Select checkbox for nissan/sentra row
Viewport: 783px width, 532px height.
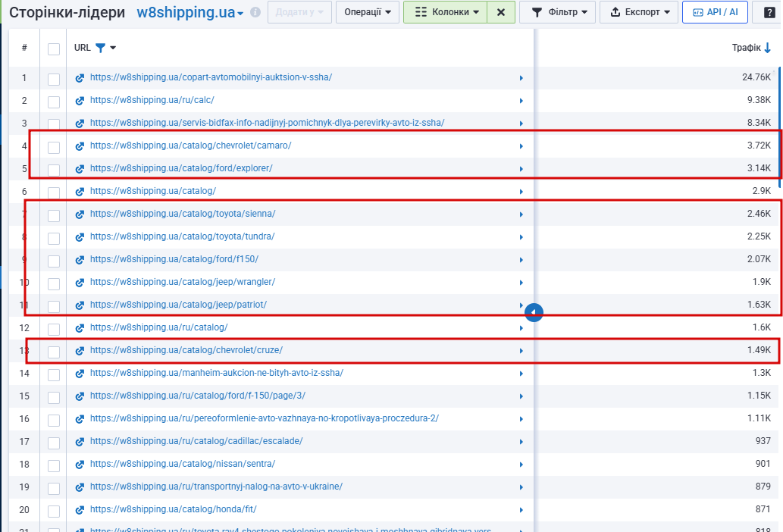(x=54, y=465)
